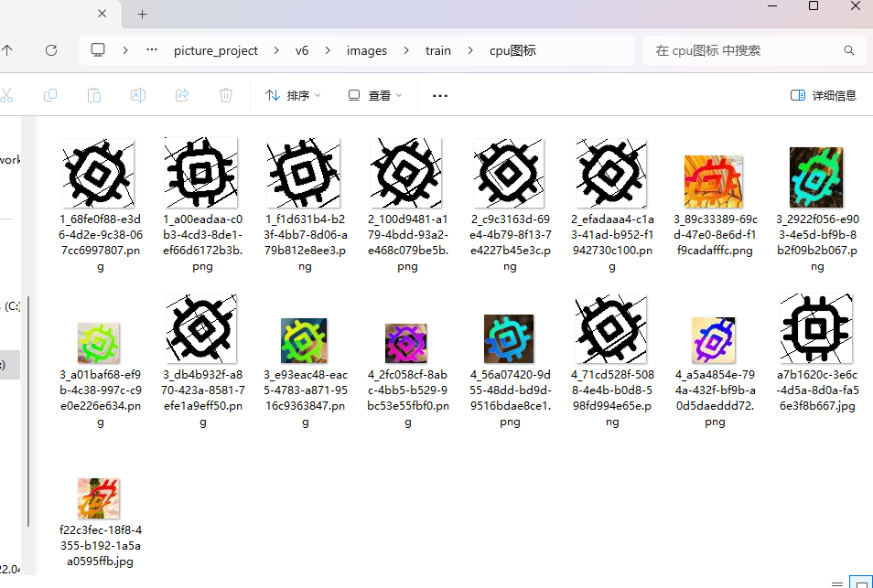Refresh the current folder view
873x588 pixels.
51,50
